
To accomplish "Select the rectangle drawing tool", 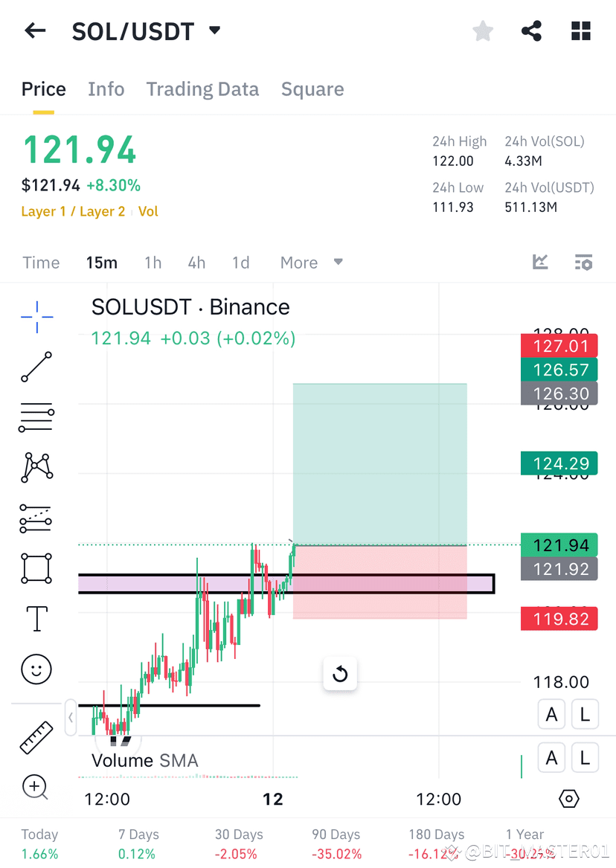I will tap(36, 568).
